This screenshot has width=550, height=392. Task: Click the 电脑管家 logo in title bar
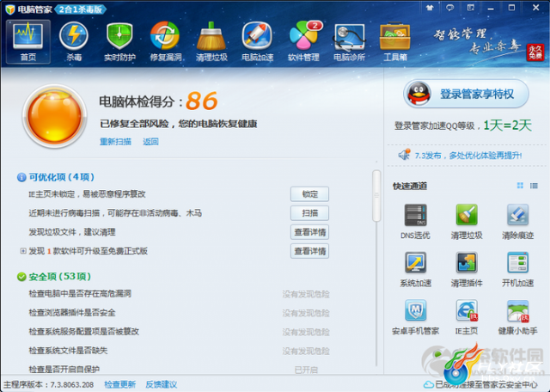(29, 9)
